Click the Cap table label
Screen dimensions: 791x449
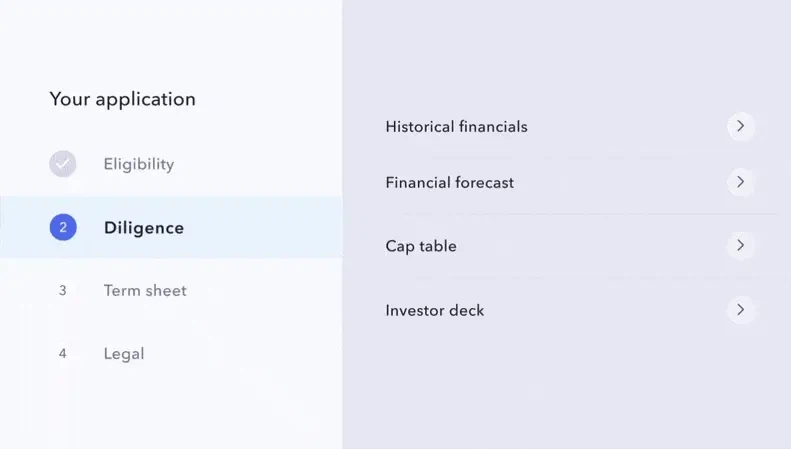420,246
